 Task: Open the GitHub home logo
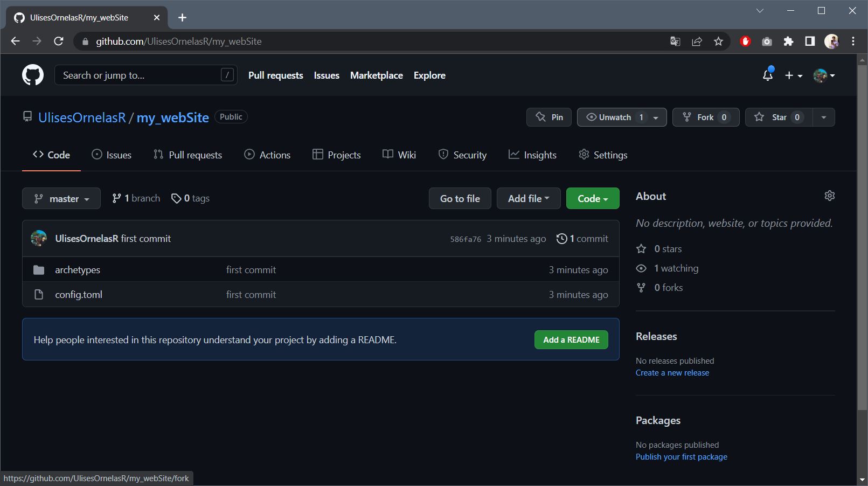[x=33, y=75]
